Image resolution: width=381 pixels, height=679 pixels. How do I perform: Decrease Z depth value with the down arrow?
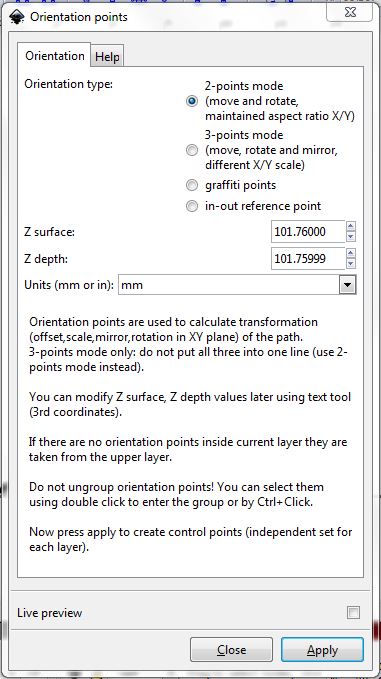point(351,263)
